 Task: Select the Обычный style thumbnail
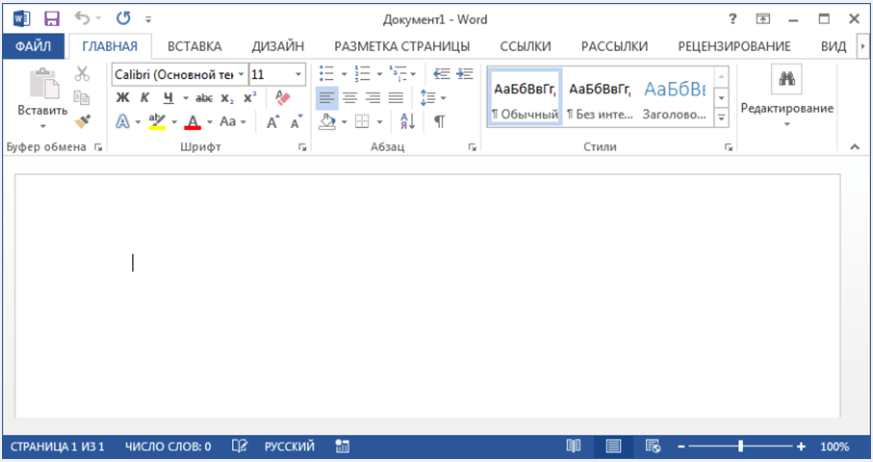[525, 97]
